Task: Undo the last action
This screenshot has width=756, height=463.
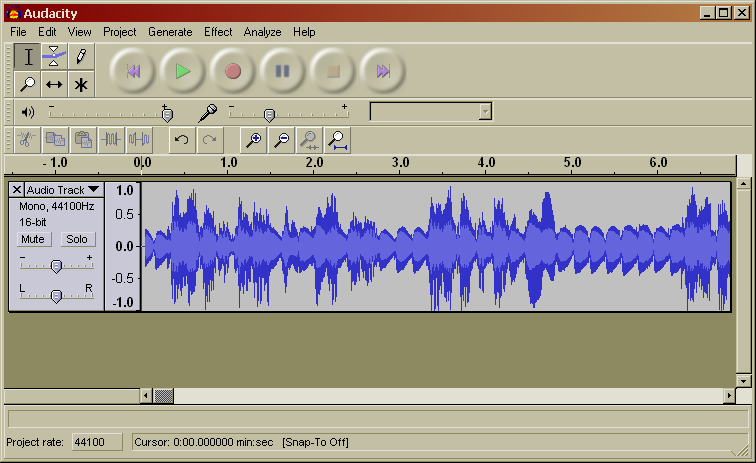Action: point(182,140)
